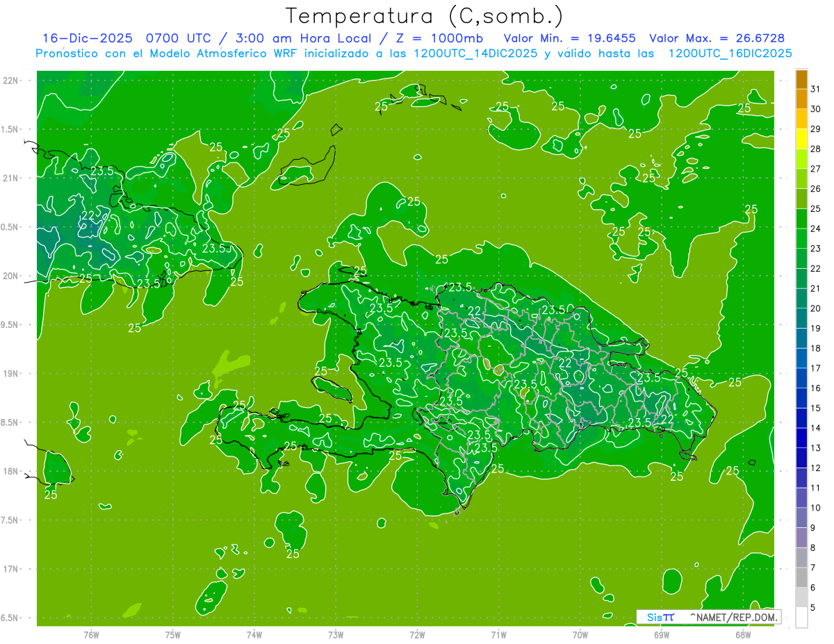Screen dimensions: 834x644
Task: Click the "20N" latitude axis label
Action: pos(11,276)
